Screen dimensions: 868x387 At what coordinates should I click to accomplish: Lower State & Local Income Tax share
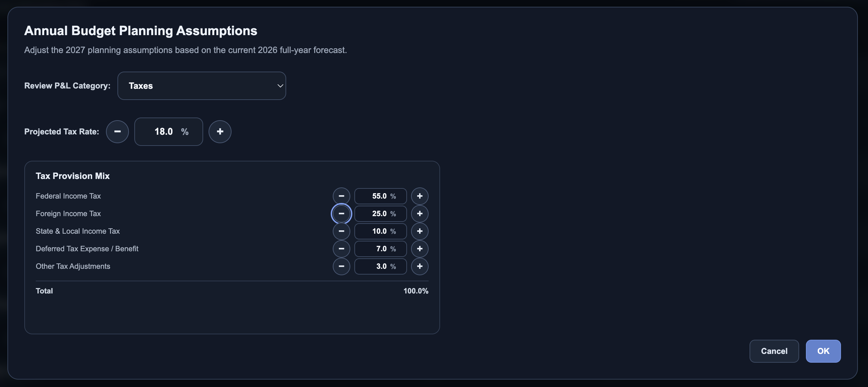tap(342, 231)
